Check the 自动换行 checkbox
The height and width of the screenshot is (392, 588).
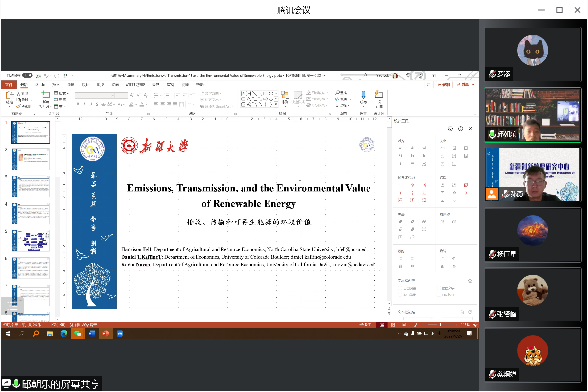coord(438,294)
